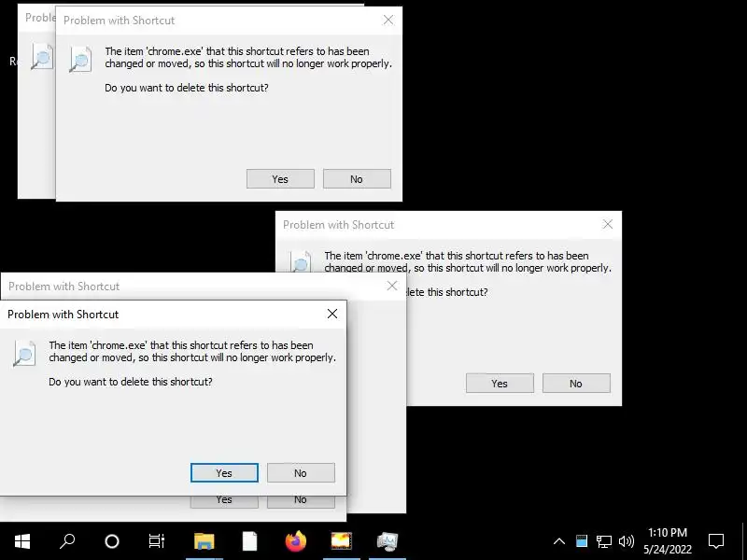747x560 pixels.
Task: Open the blank document taskbar app
Action: pyautogui.click(x=249, y=541)
